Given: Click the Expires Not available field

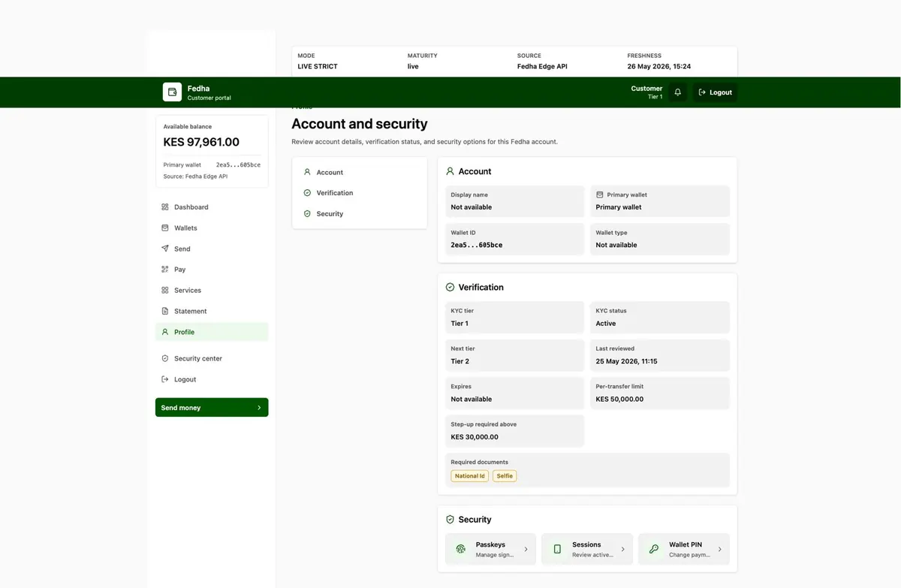Looking at the screenshot, I should point(515,393).
